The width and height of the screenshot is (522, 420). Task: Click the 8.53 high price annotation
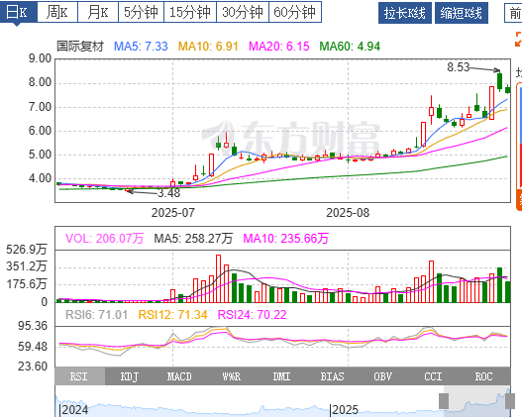click(x=458, y=67)
